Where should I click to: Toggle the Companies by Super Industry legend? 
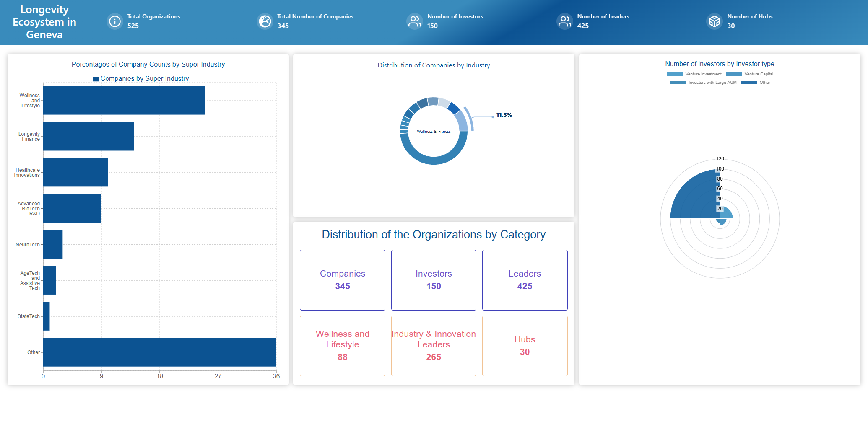[x=141, y=79]
